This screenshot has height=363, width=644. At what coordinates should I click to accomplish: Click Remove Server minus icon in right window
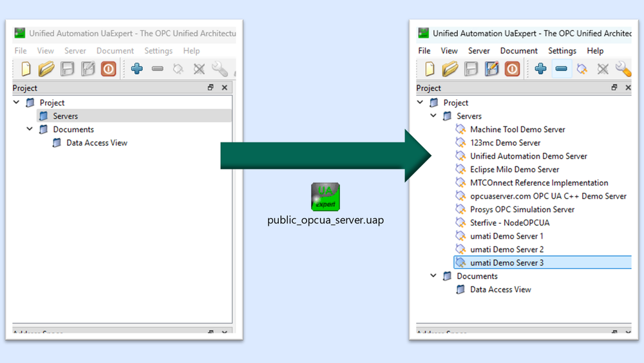562,68
